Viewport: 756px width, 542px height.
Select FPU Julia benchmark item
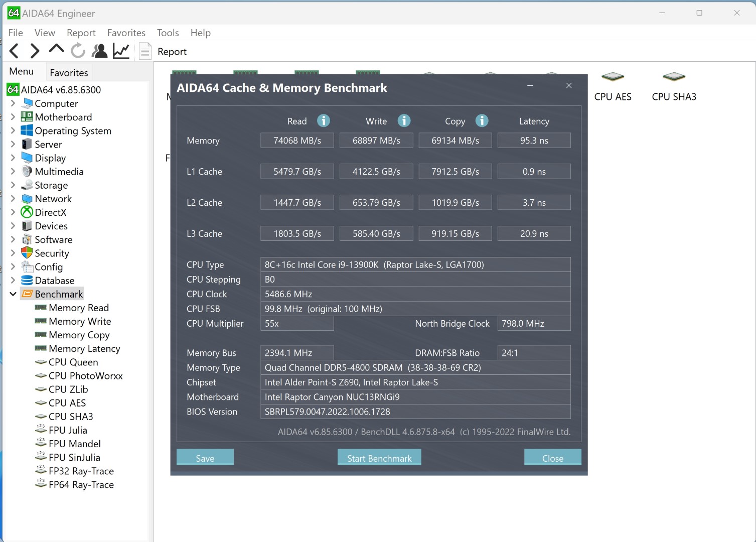[68, 430]
